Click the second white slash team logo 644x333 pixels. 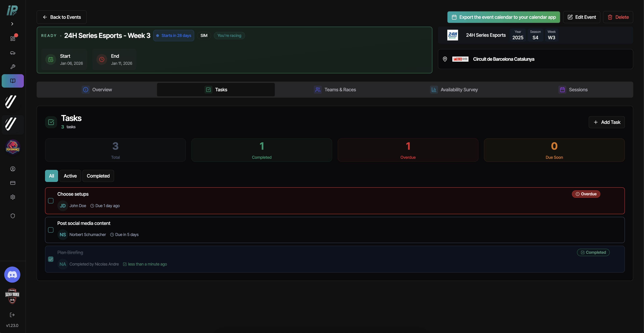pos(11,124)
